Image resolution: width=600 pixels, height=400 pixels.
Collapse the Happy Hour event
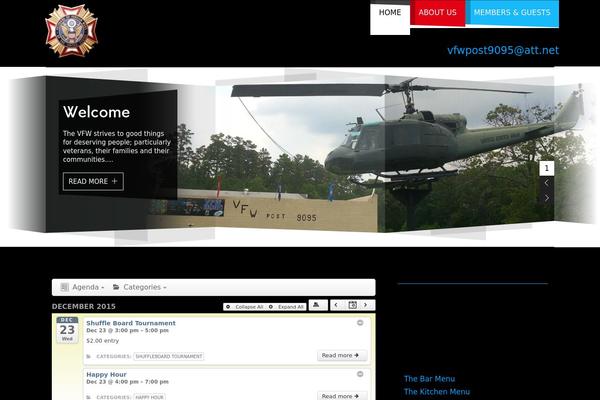coord(360,374)
